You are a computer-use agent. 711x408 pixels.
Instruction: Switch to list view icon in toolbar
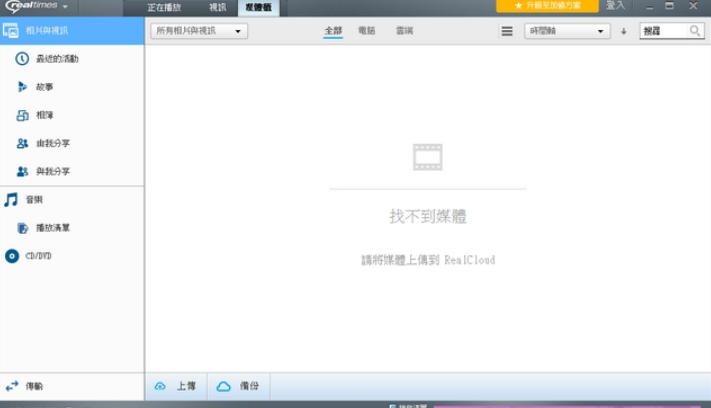[x=507, y=31]
